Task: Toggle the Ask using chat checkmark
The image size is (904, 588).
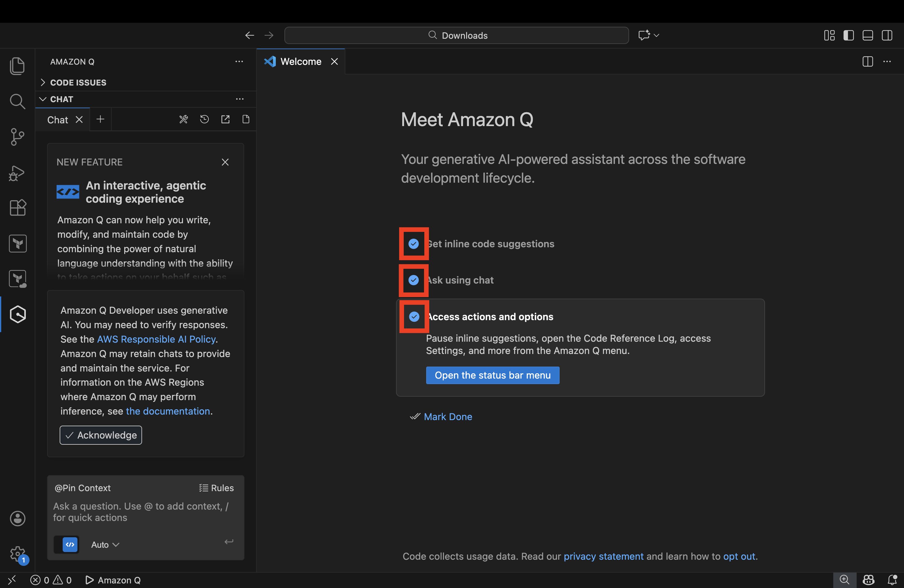Action: point(414,280)
